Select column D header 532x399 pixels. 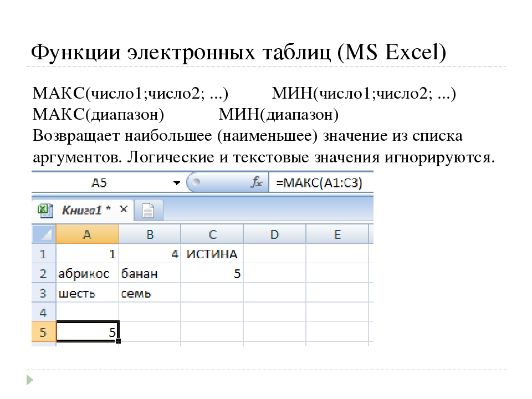(274, 234)
